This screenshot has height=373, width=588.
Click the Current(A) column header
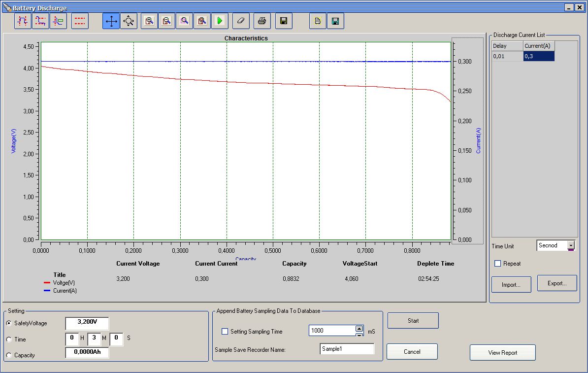tap(538, 46)
